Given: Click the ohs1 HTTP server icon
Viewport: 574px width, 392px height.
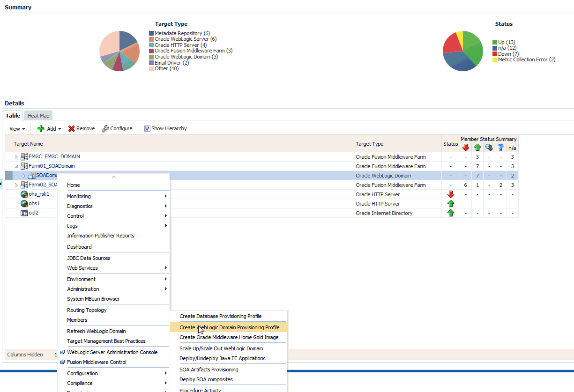Looking at the screenshot, I should click(x=24, y=204).
